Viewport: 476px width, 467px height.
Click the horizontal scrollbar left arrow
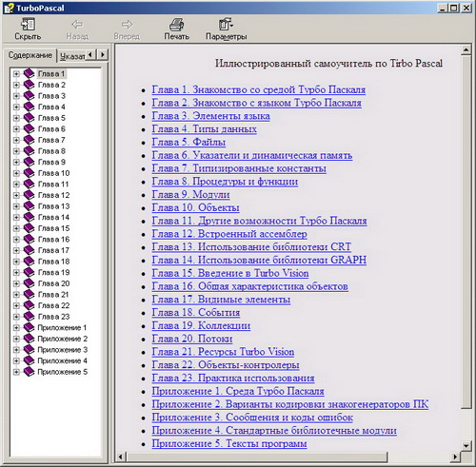click(121, 457)
